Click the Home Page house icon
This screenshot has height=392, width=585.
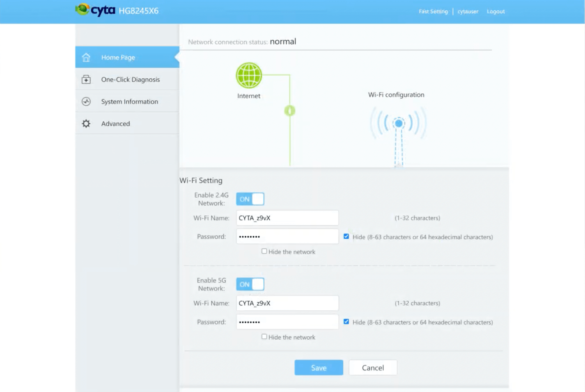86,57
